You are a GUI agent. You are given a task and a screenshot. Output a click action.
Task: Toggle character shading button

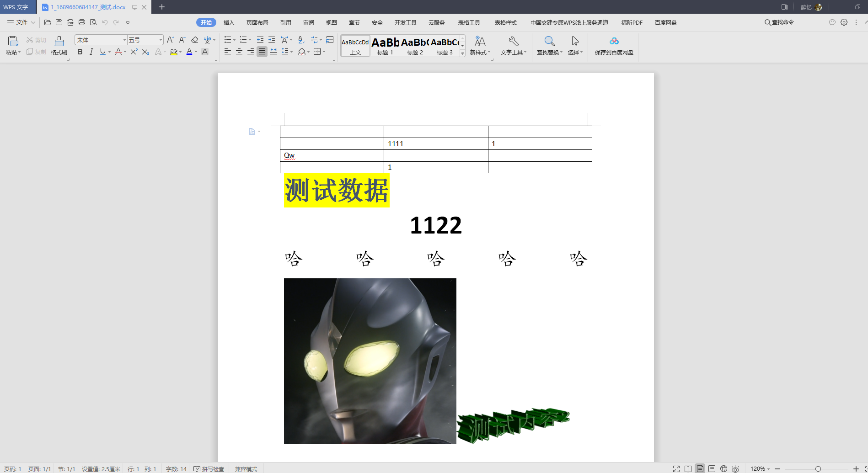pyautogui.click(x=205, y=52)
